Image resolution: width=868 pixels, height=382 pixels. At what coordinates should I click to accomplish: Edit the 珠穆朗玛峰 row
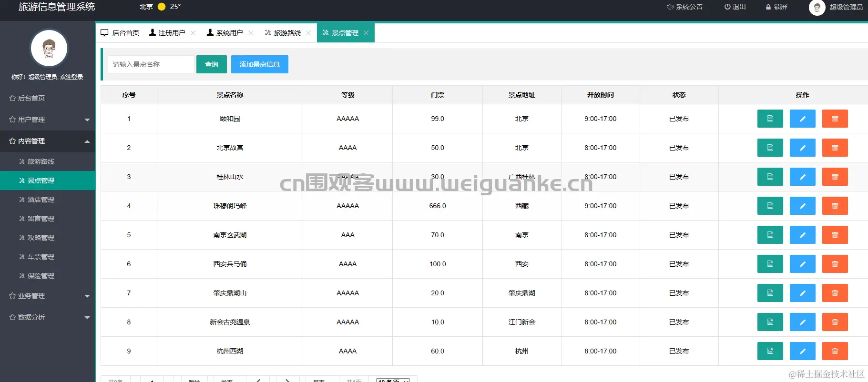802,206
